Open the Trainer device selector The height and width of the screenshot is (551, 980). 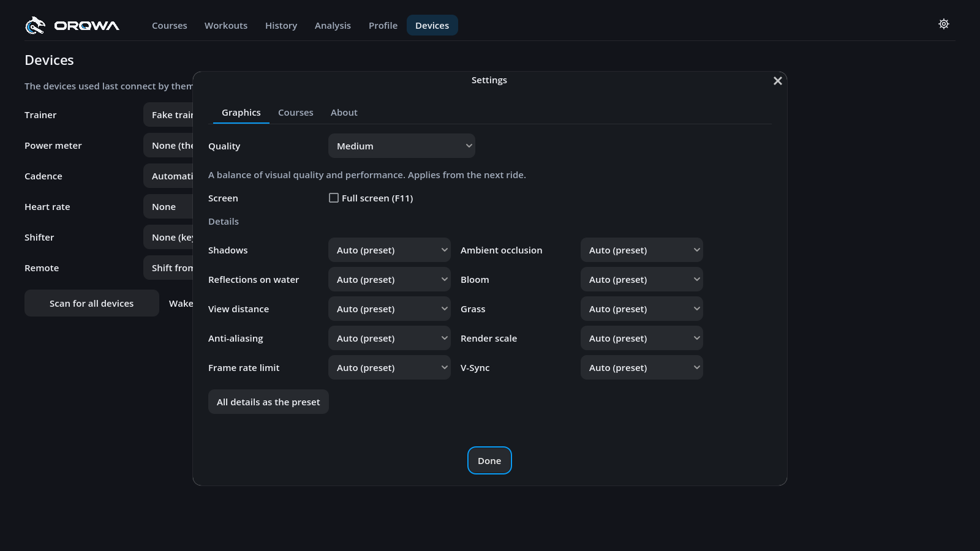168,114
